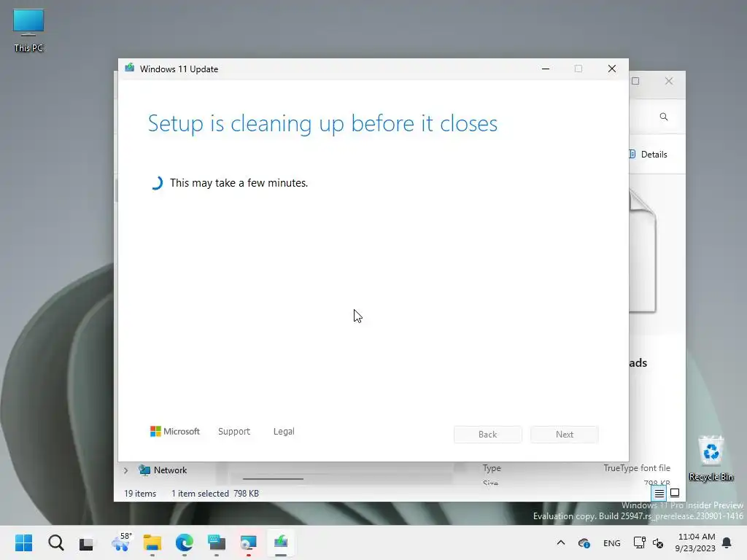Open the weather widget showing 58°
Image resolution: width=747 pixels, height=560 pixels.
coord(120,542)
